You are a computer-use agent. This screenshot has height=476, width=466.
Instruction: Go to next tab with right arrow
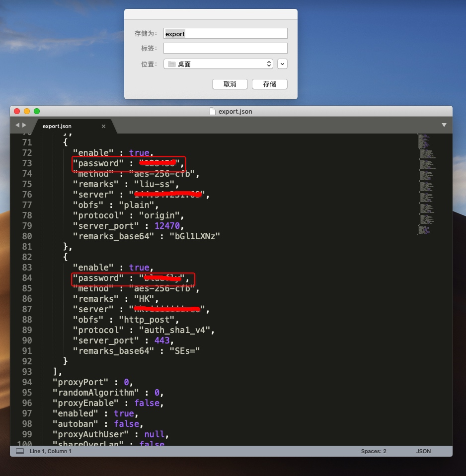point(24,125)
